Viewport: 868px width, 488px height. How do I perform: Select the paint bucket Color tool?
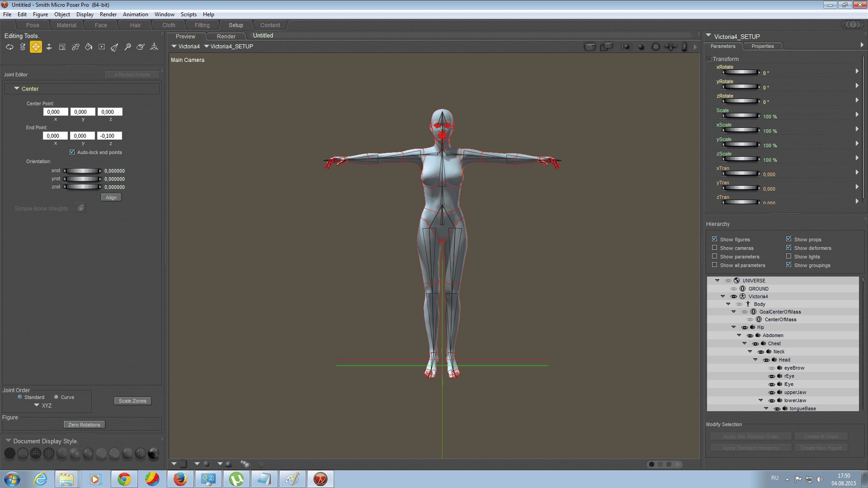pos(89,47)
